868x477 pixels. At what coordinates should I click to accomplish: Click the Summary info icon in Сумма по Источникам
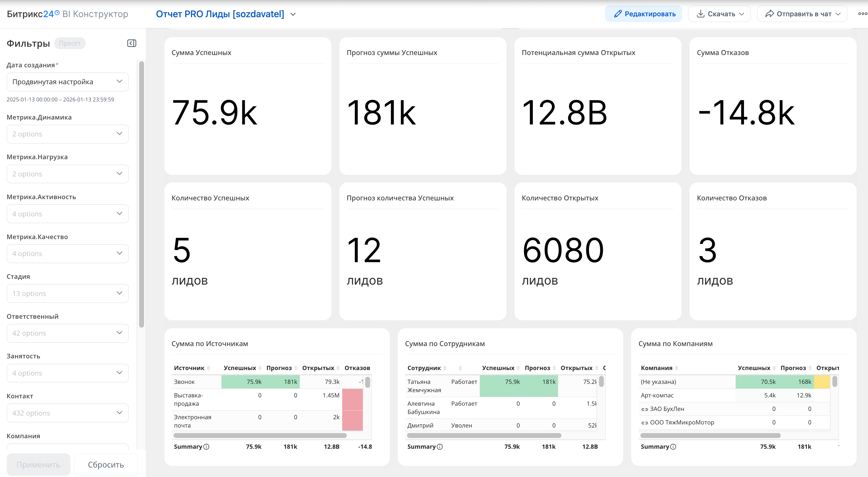[x=206, y=447]
